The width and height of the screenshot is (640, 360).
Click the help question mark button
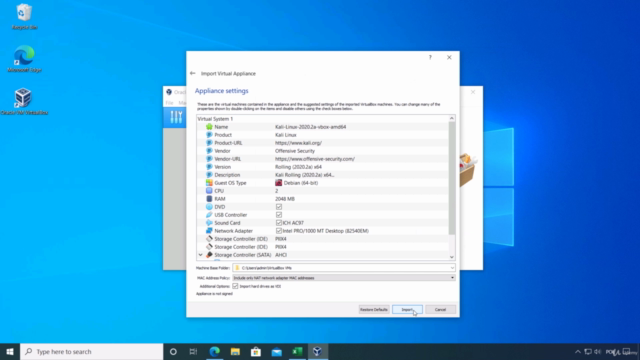430,58
